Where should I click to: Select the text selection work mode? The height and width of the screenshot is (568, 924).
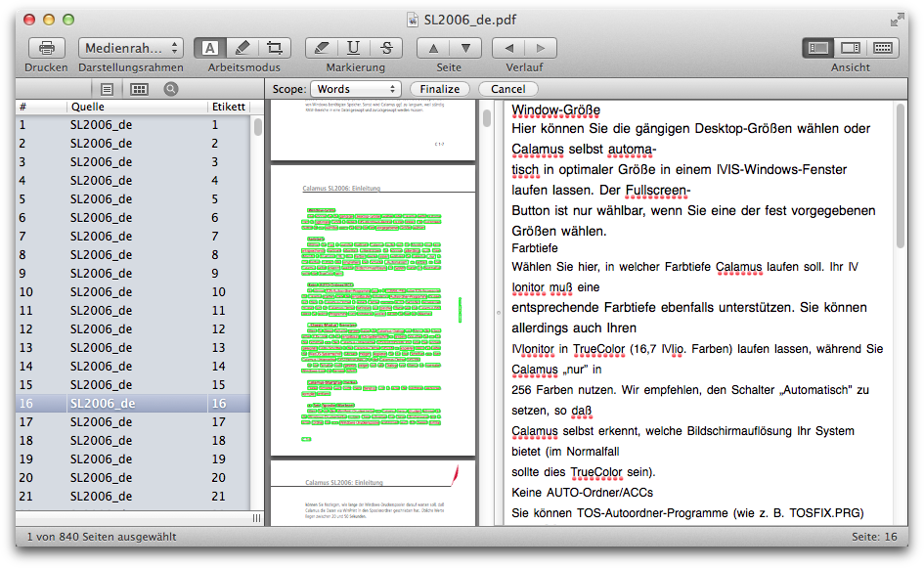tap(210, 48)
